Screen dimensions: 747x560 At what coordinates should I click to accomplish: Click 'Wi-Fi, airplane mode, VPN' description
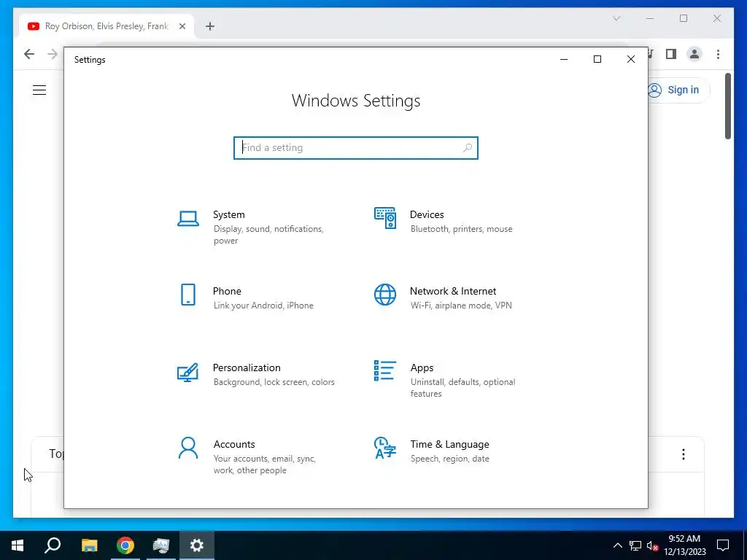(461, 306)
